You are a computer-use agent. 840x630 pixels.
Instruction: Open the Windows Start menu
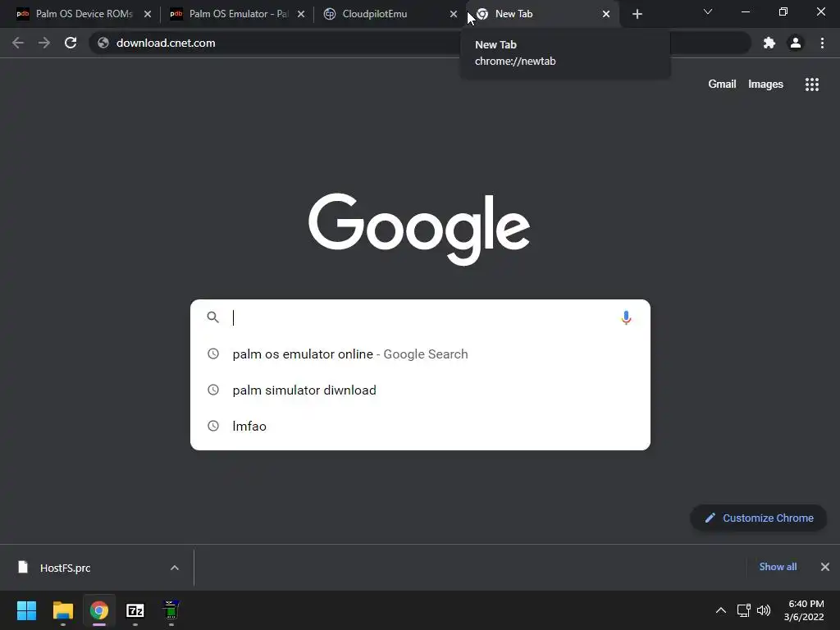click(26, 610)
